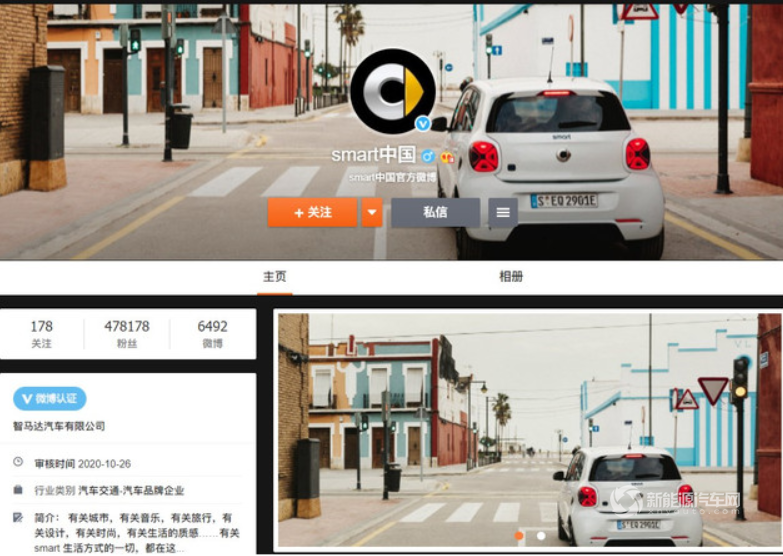783x556 pixels.
Task: Open the 478178 粉丝 followers list
Action: 127,334
